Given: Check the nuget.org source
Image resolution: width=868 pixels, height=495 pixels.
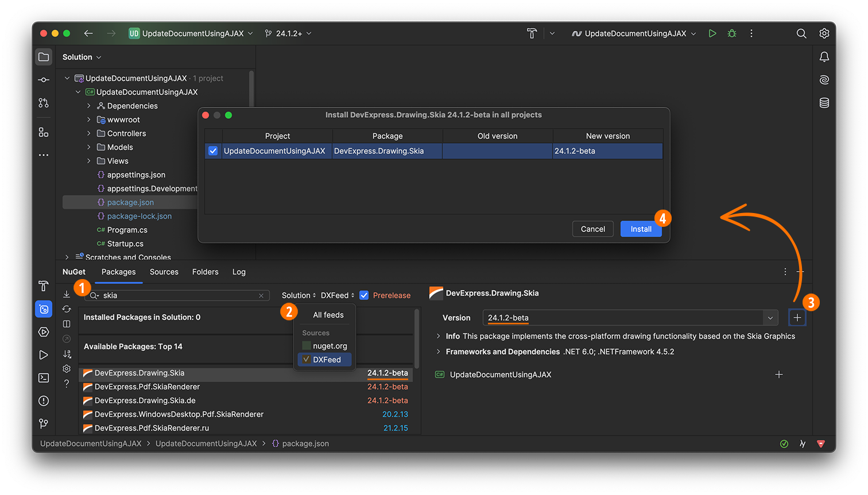Looking at the screenshot, I should 307,346.
